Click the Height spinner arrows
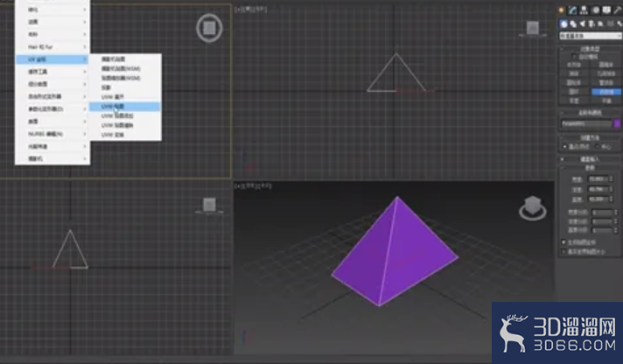Image resolution: width=623 pixels, height=364 pixels. click(611, 199)
